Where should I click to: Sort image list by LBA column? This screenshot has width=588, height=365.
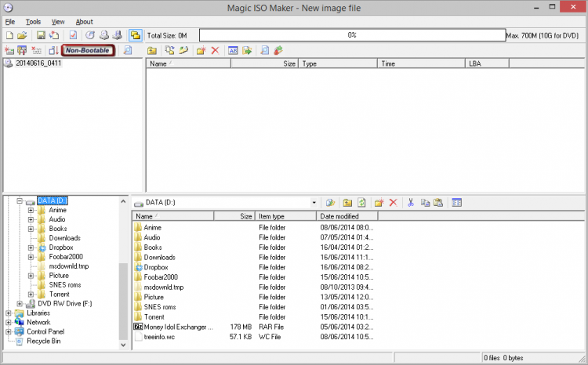[x=487, y=63]
